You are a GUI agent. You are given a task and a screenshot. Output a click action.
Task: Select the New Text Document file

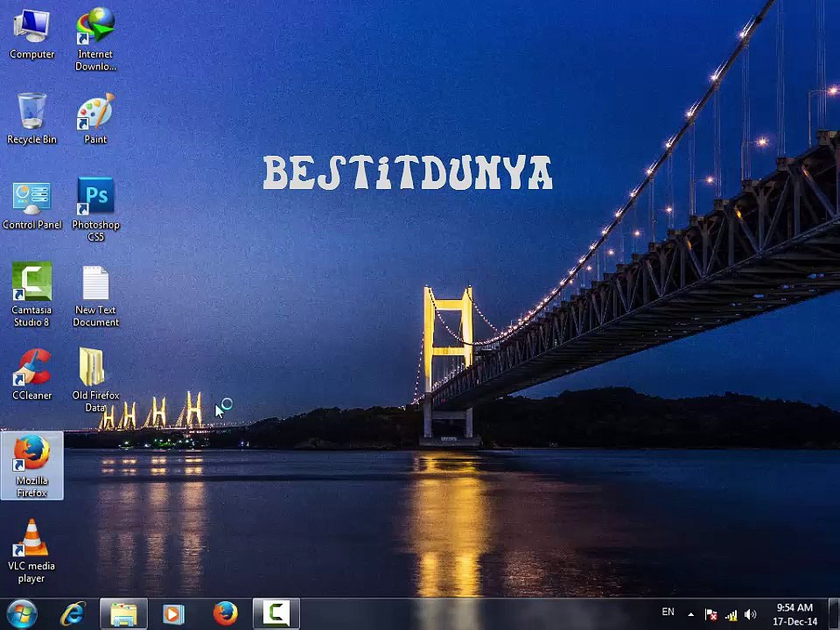click(x=95, y=296)
